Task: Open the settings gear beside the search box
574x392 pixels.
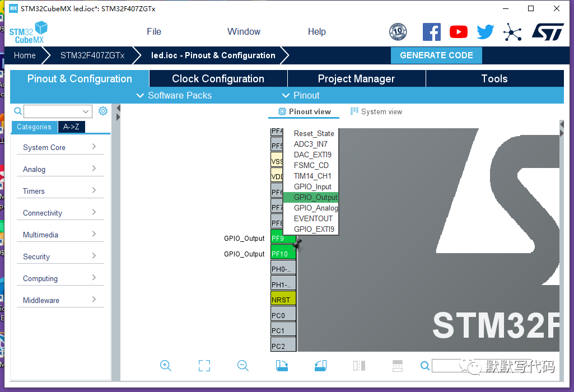Action: (102, 111)
